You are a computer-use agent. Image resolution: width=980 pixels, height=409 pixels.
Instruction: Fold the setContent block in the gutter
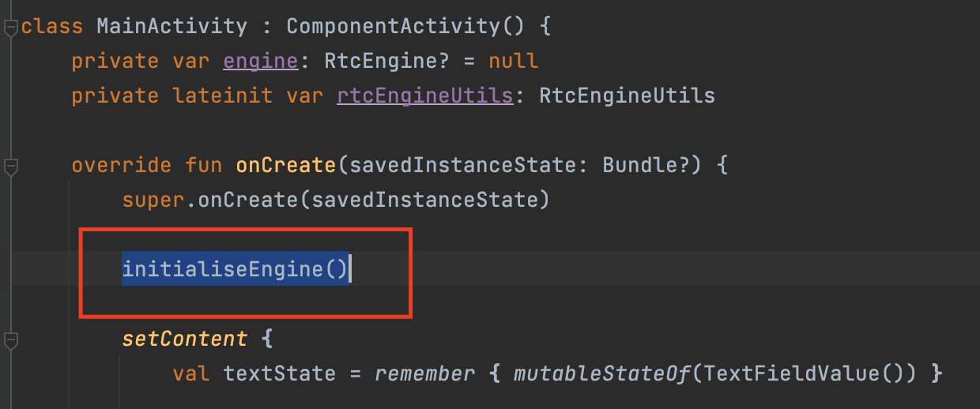pyautogui.click(x=10, y=341)
